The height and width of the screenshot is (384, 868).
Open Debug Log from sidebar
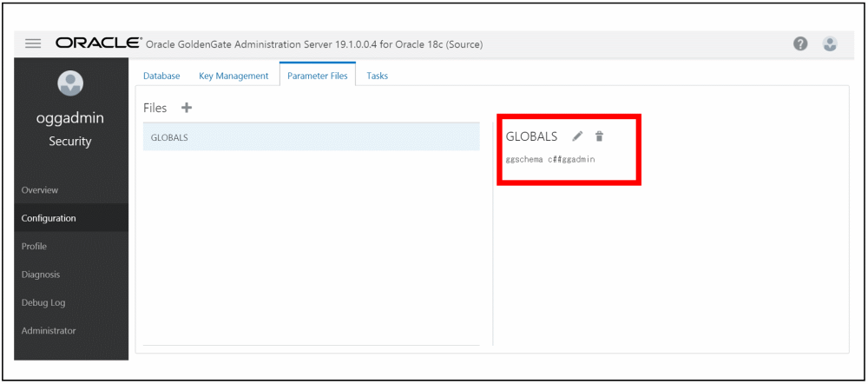click(x=43, y=302)
